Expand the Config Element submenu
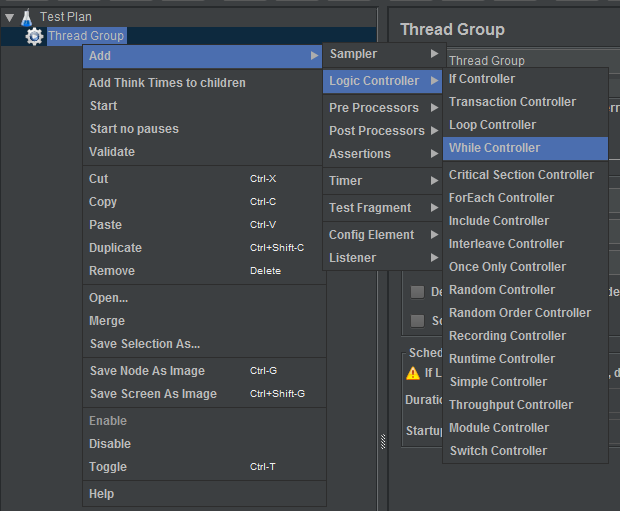The height and width of the screenshot is (511, 620). 382,235
